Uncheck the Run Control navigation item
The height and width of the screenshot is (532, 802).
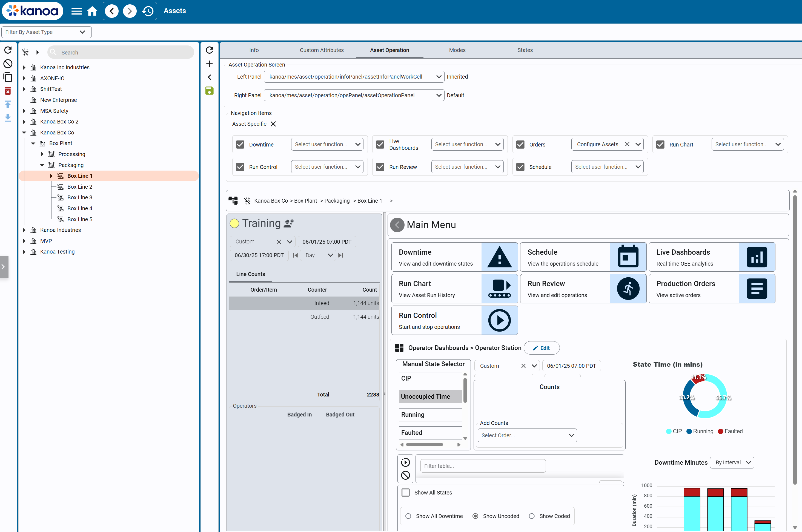coord(240,167)
